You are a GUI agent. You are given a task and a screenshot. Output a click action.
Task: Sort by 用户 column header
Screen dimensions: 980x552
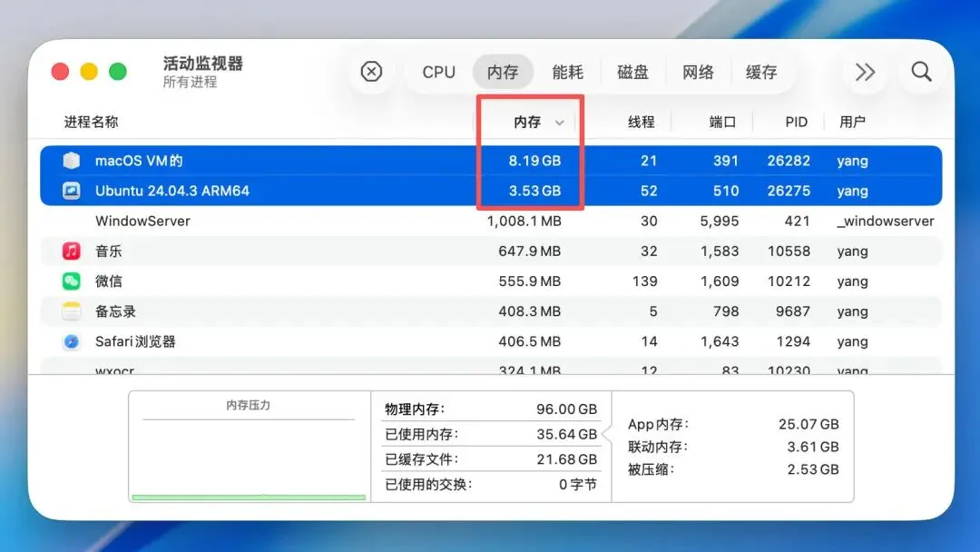(852, 122)
